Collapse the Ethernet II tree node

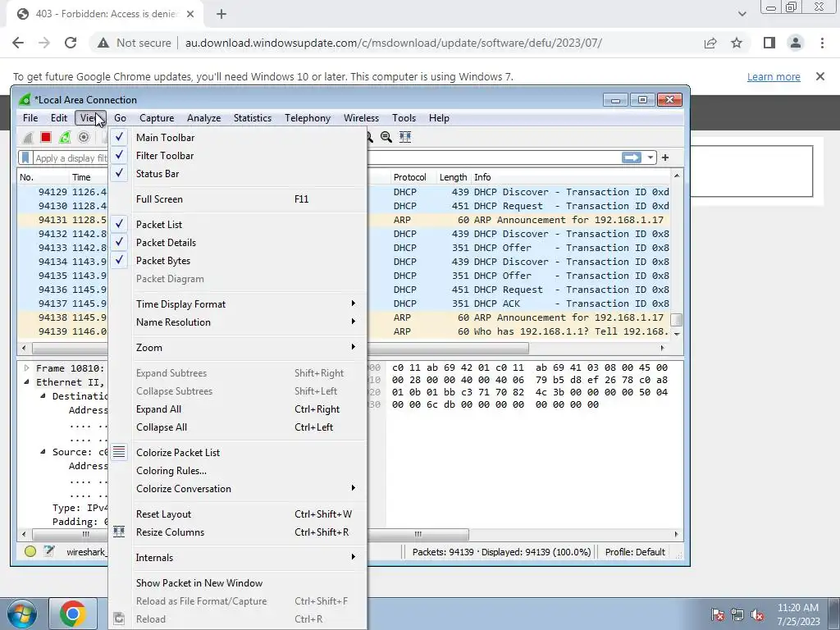[x=26, y=382]
